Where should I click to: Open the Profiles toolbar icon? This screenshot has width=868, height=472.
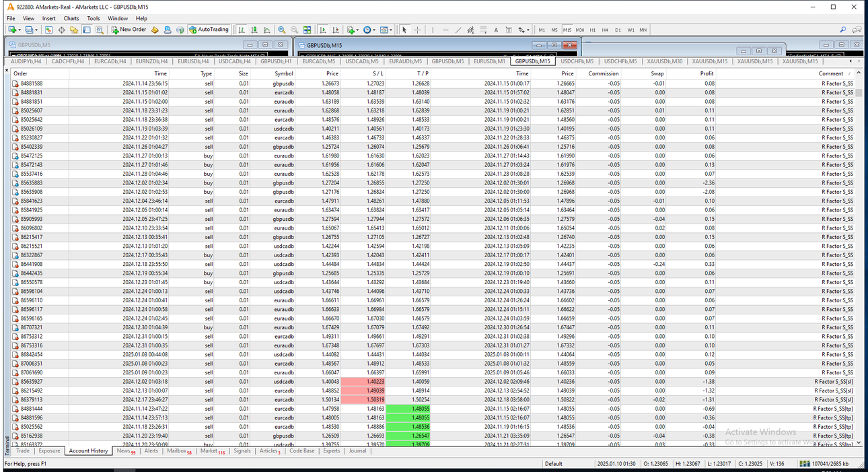(x=30, y=30)
